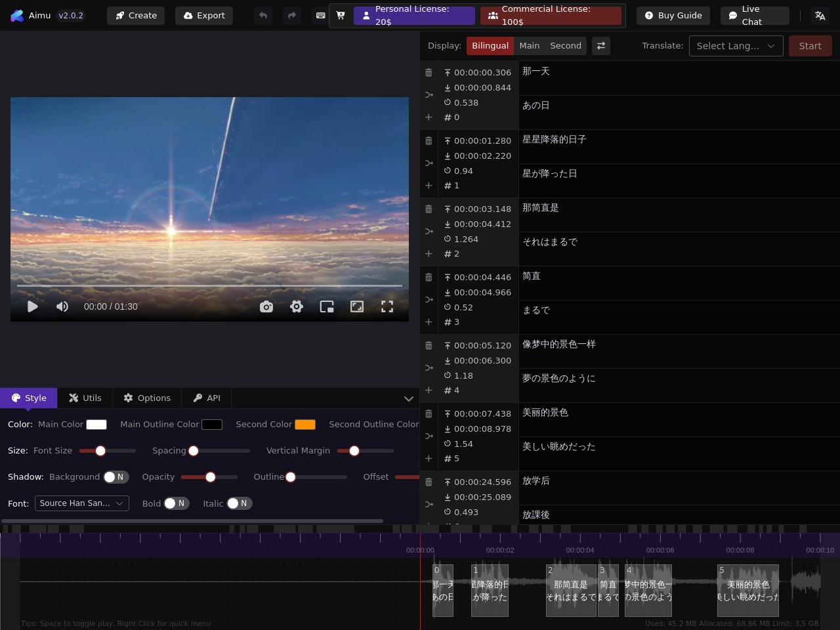
Task: Enable the Italic font toggle
Action: (239, 503)
